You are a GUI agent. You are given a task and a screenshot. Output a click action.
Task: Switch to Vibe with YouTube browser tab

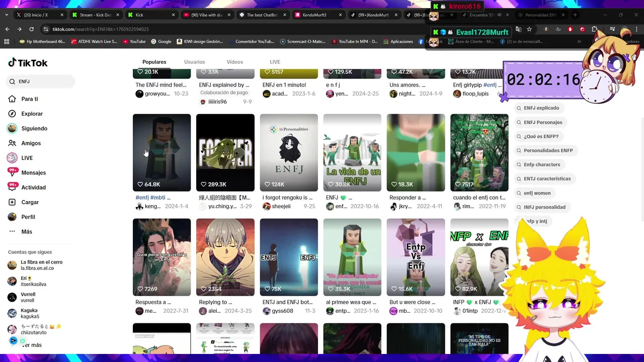pos(206,15)
